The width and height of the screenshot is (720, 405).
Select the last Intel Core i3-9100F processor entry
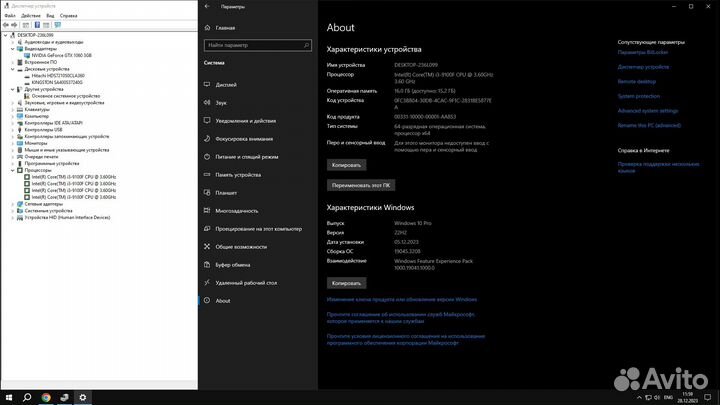point(73,197)
